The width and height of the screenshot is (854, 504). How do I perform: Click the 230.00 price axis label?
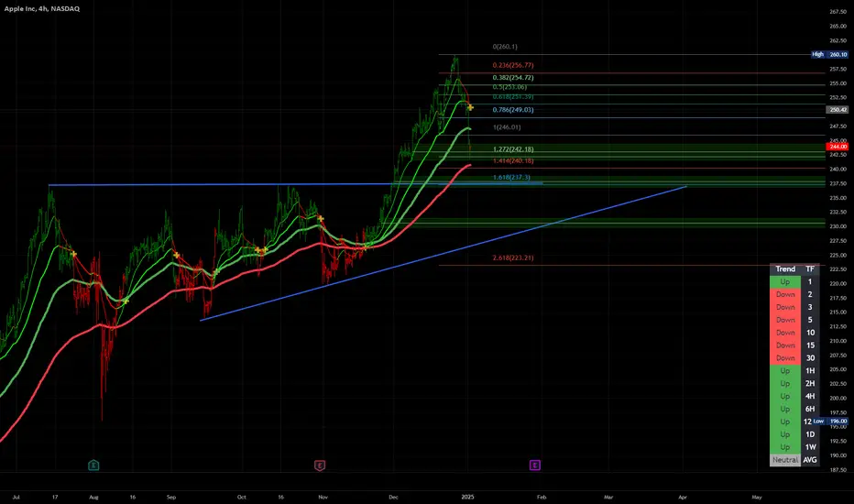coord(838,226)
